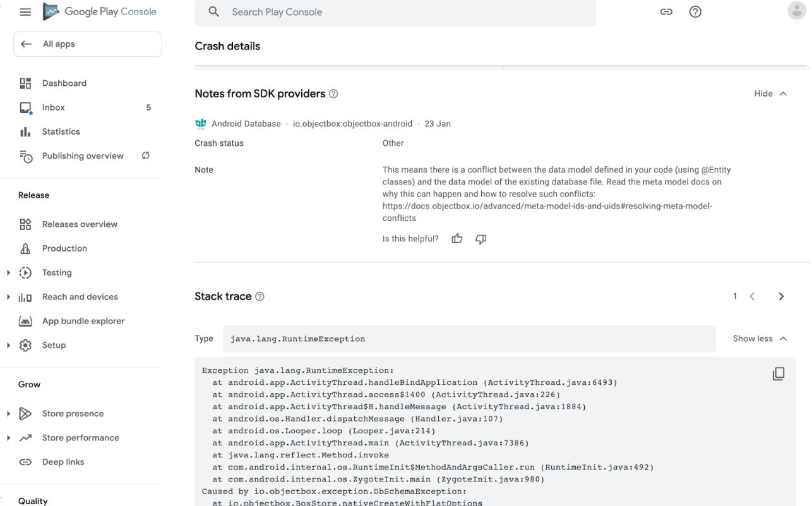Open Deep links section

63,462
